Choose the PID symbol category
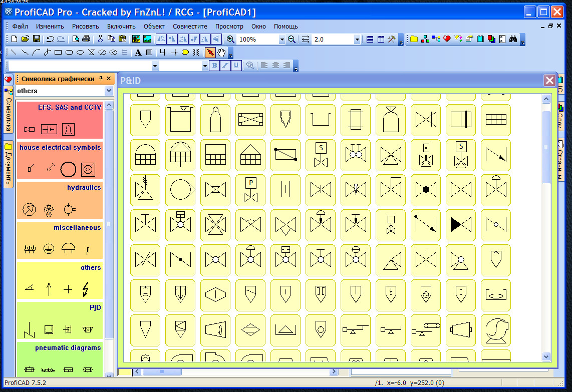 pyautogui.click(x=60, y=320)
